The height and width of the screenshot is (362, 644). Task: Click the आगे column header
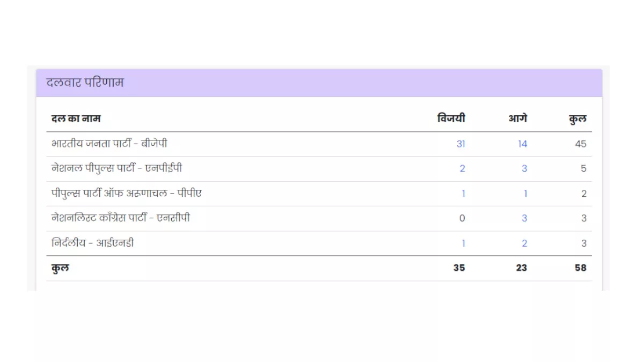pos(517,118)
